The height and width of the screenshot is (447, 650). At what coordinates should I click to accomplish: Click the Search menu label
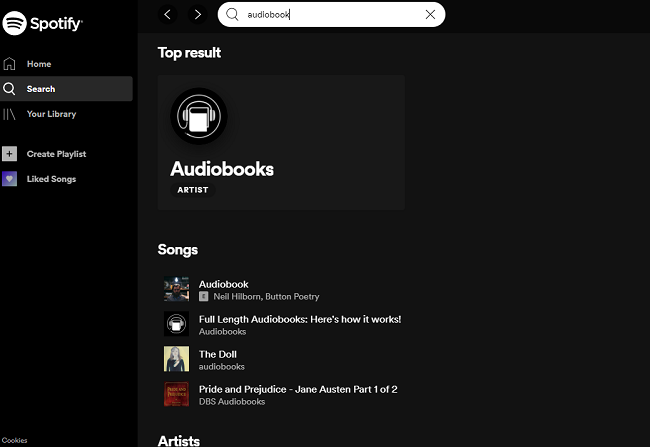[x=41, y=89]
